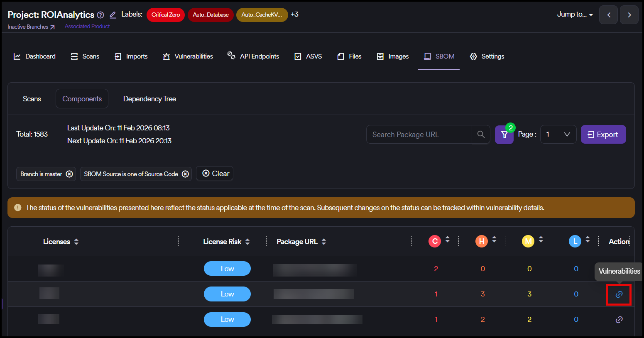Switch to the Vulnerabilities tab
This screenshot has width=644, height=338.
coord(188,56)
